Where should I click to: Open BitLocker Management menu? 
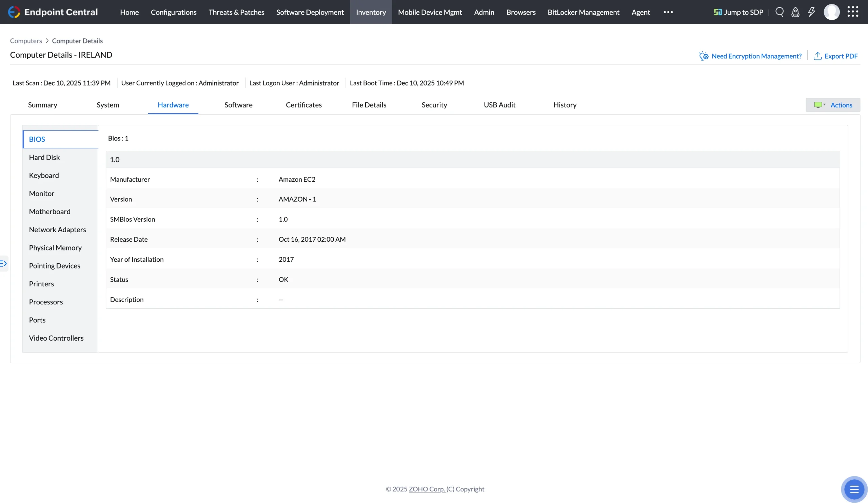coord(584,12)
